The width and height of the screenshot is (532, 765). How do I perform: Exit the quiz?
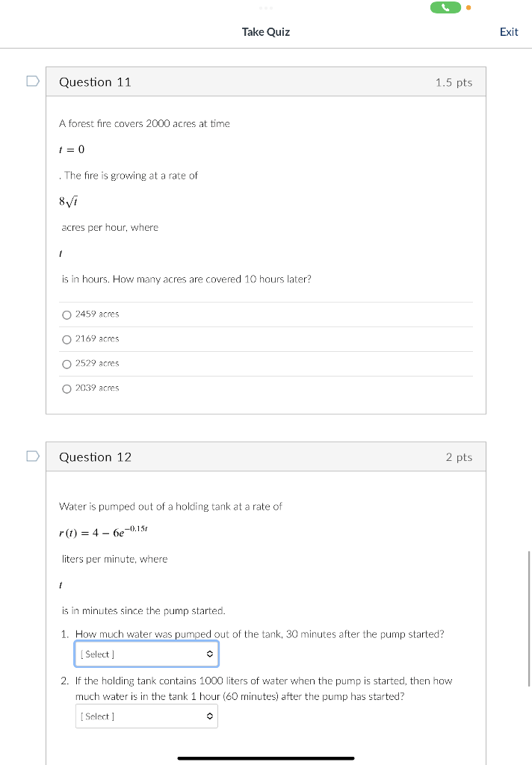pyautogui.click(x=509, y=31)
